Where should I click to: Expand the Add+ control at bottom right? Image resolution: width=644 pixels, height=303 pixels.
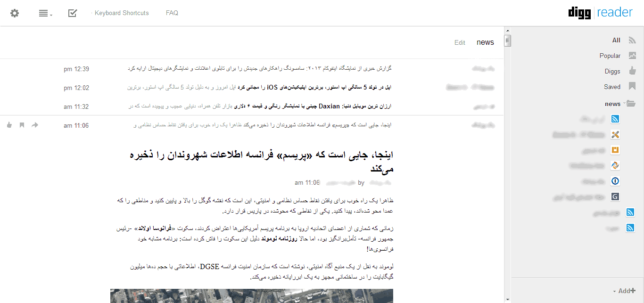pos(626,291)
